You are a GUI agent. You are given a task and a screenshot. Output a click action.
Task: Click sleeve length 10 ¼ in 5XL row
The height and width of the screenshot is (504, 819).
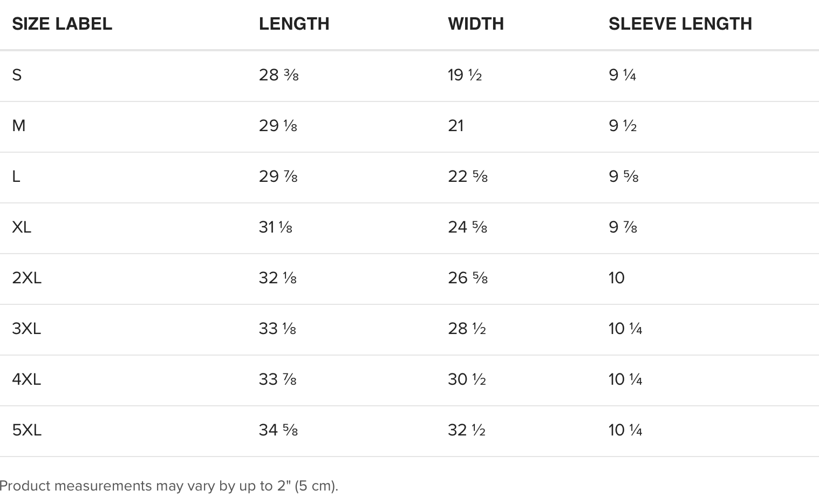(x=625, y=430)
